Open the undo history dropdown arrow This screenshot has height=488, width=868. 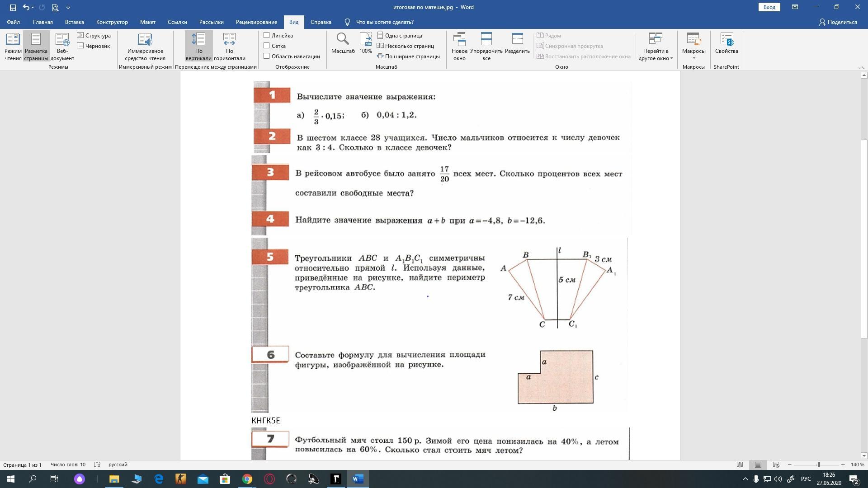tap(33, 7)
